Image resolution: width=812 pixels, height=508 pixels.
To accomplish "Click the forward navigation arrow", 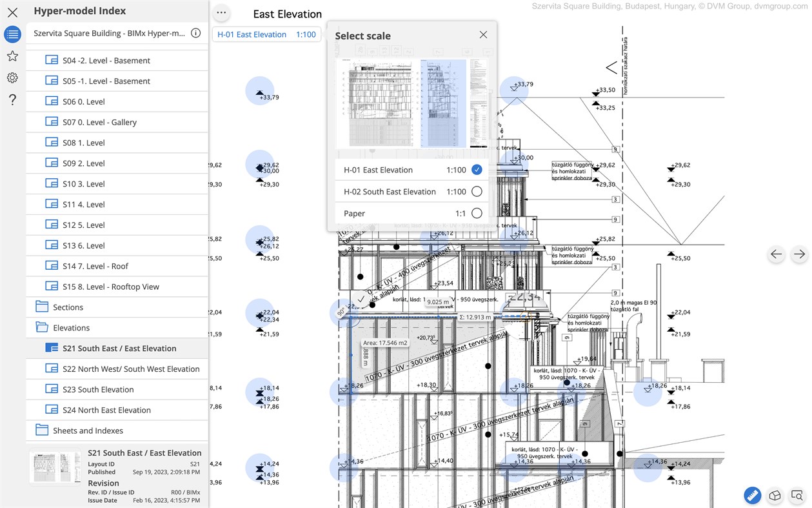I will tap(799, 254).
